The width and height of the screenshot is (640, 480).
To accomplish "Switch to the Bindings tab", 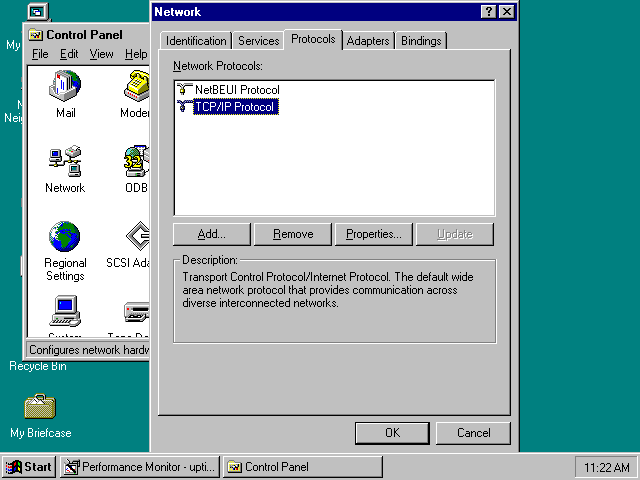I will pos(421,41).
